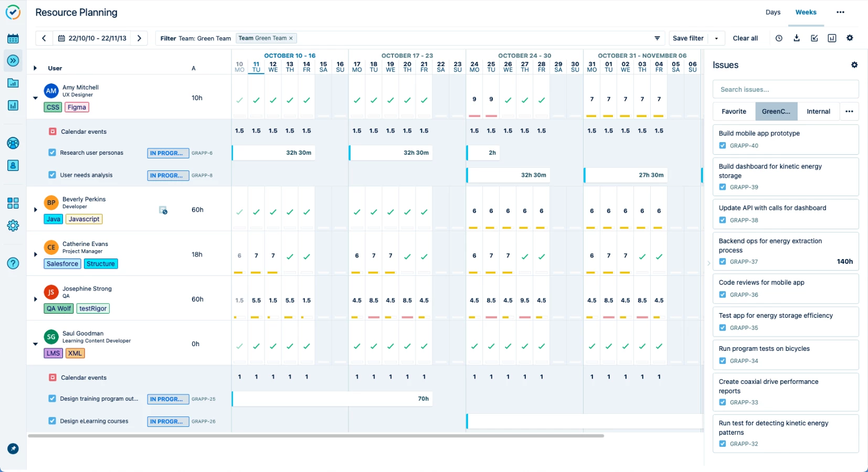Click the filter funnel icon
The width and height of the screenshot is (868, 472).
coord(657,38)
